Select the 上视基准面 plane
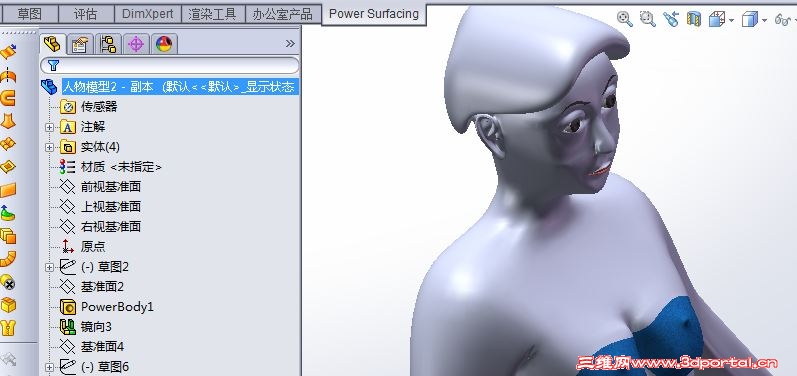 point(111,207)
